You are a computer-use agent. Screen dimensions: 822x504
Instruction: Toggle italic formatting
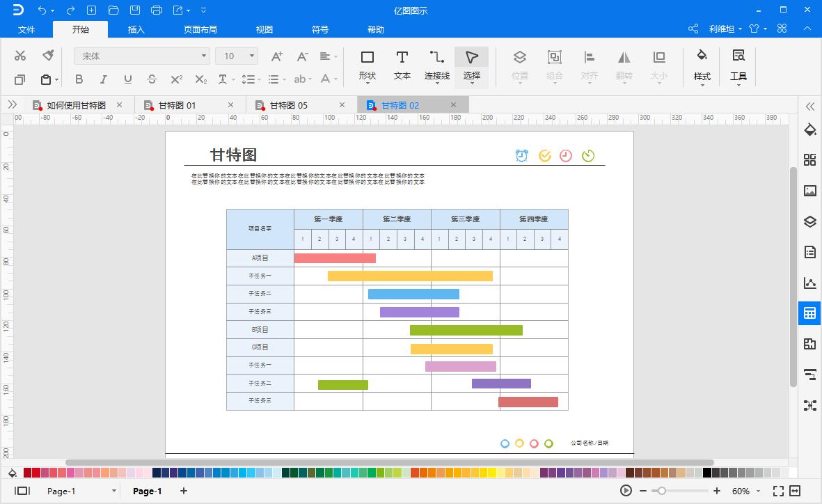click(103, 79)
